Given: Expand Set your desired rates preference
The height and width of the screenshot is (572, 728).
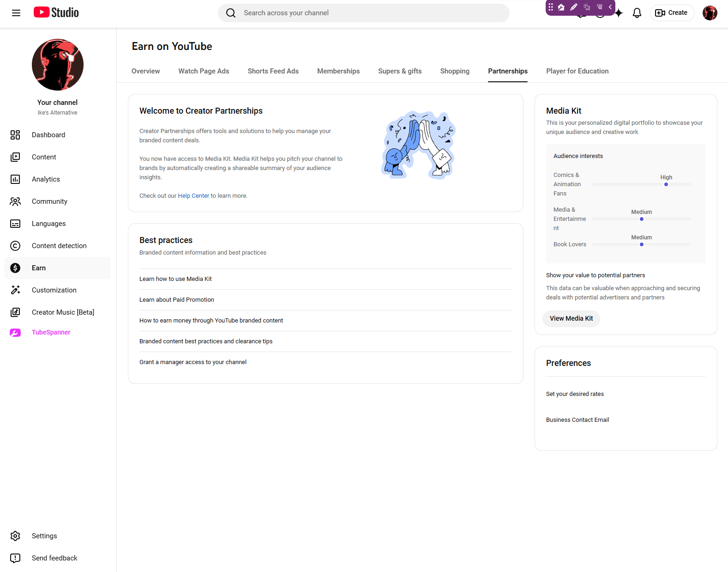Looking at the screenshot, I should [575, 394].
